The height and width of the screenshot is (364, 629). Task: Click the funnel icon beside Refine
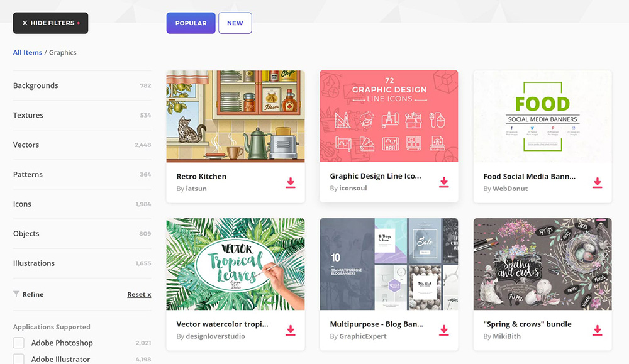(16, 294)
